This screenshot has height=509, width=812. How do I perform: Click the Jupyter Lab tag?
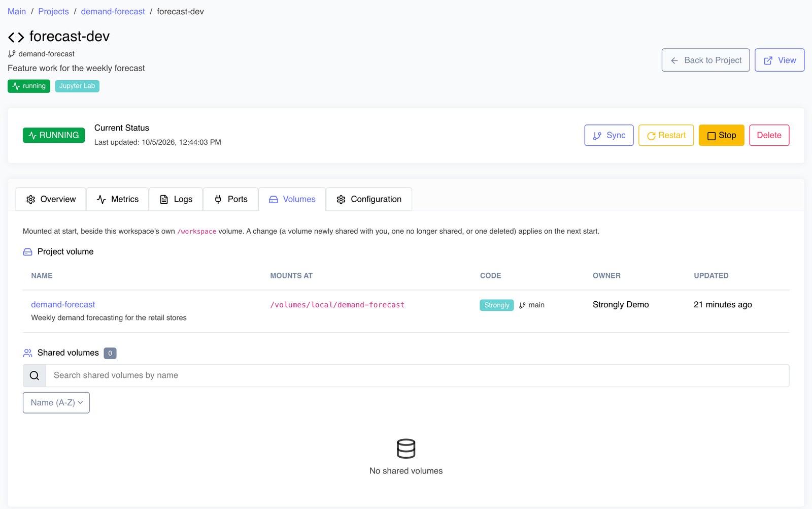(77, 86)
